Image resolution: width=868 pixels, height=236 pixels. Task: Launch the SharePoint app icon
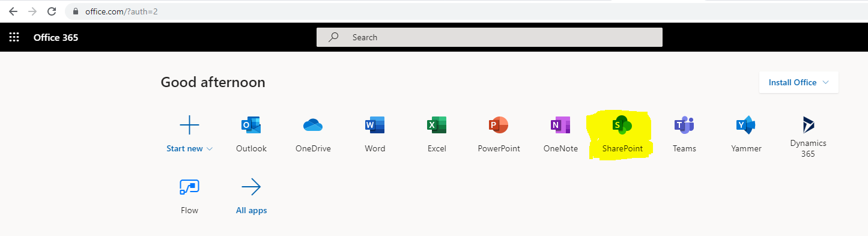622,125
